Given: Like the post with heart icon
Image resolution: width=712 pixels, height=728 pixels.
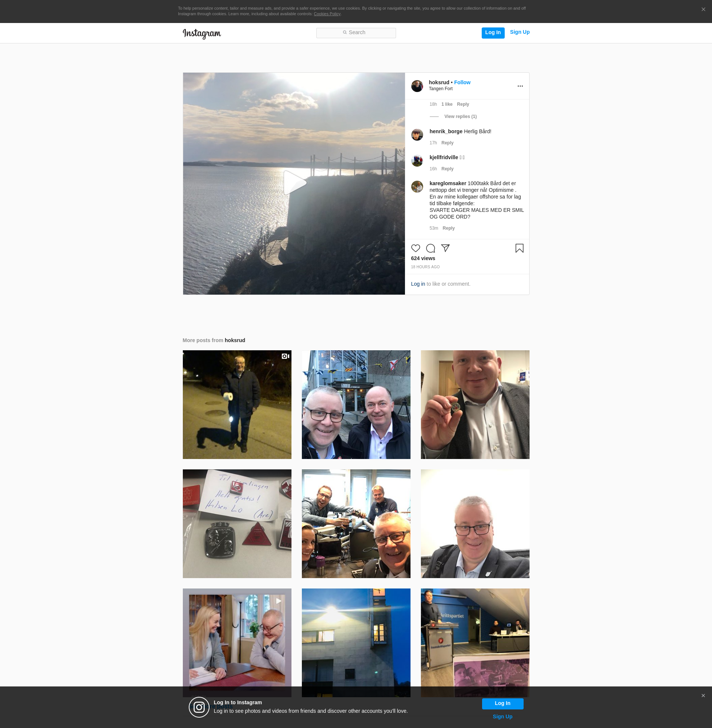Looking at the screenshot, I should [415, 248].
